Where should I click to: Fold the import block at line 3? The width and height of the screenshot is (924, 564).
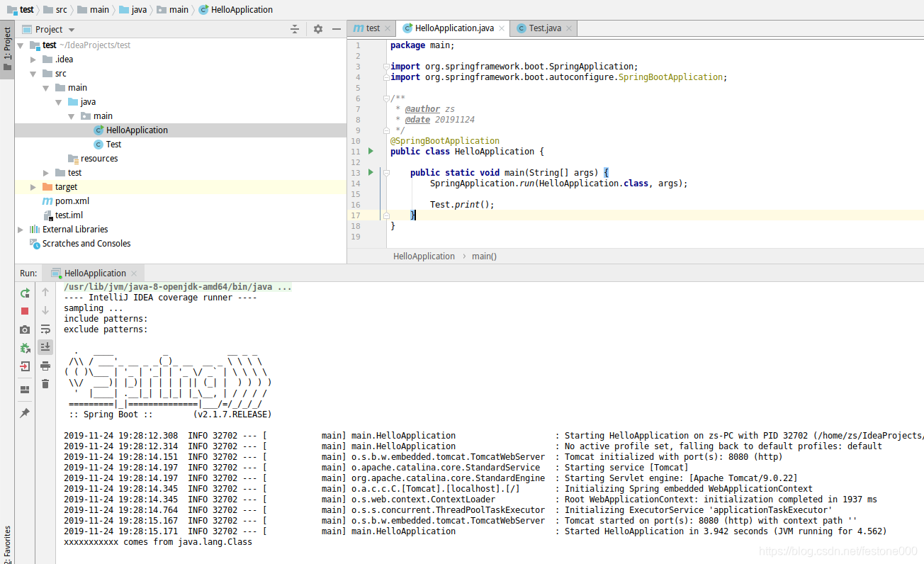pyautogui.click(x=386, y=67)
